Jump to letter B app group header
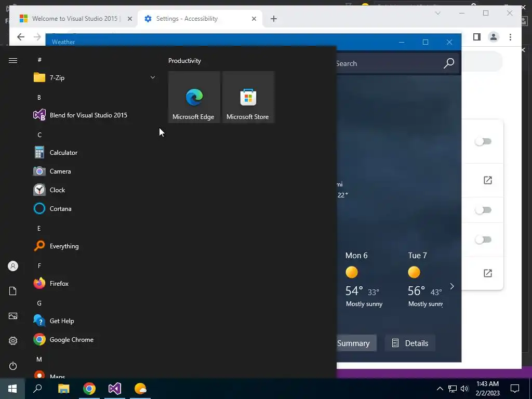The height and width of the screenshot is (399, 532). (x=39, y=97)
